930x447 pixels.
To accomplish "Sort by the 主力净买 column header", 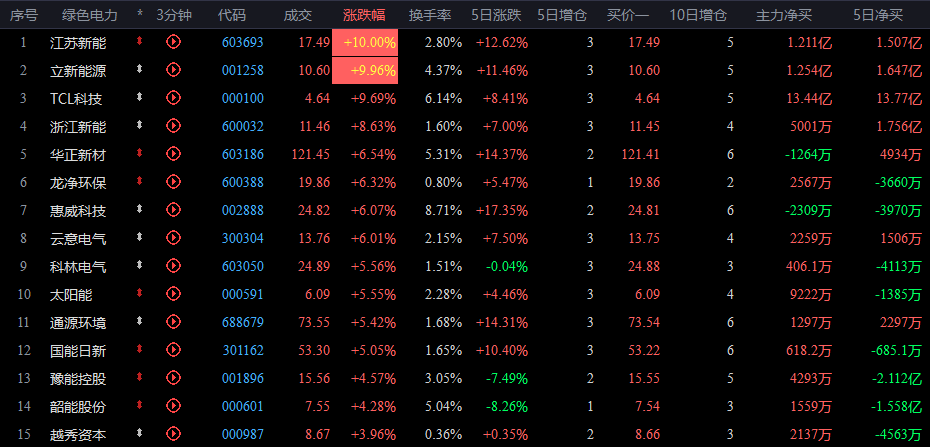I will tap(784, 15).
